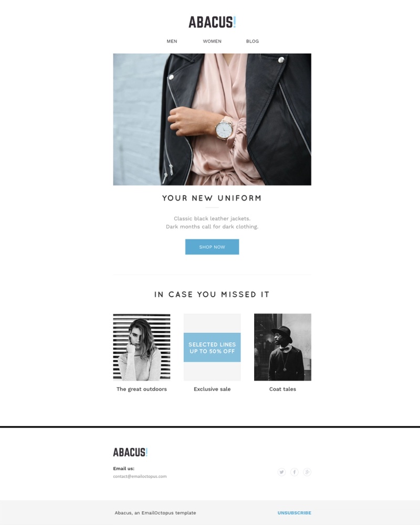
Task: Open the man in hat photo
Action: click(282, 347)
